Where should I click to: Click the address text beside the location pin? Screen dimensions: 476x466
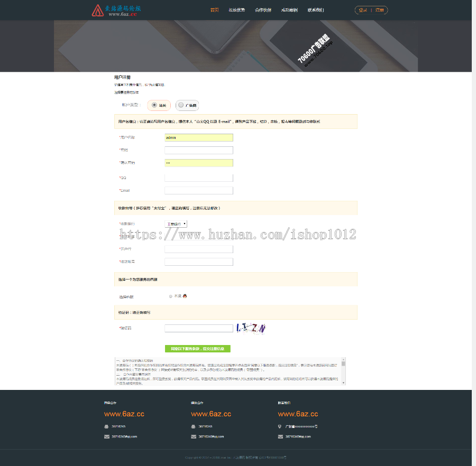[x=301, y=426]
